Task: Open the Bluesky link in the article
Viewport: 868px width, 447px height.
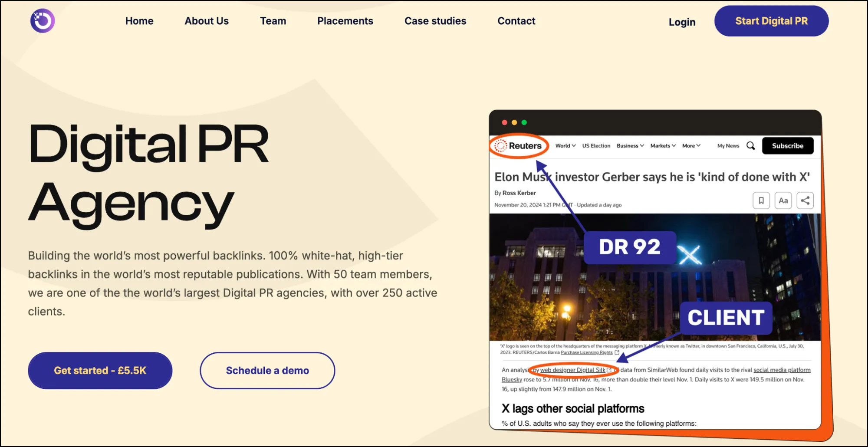Action: tap(512, 379)
